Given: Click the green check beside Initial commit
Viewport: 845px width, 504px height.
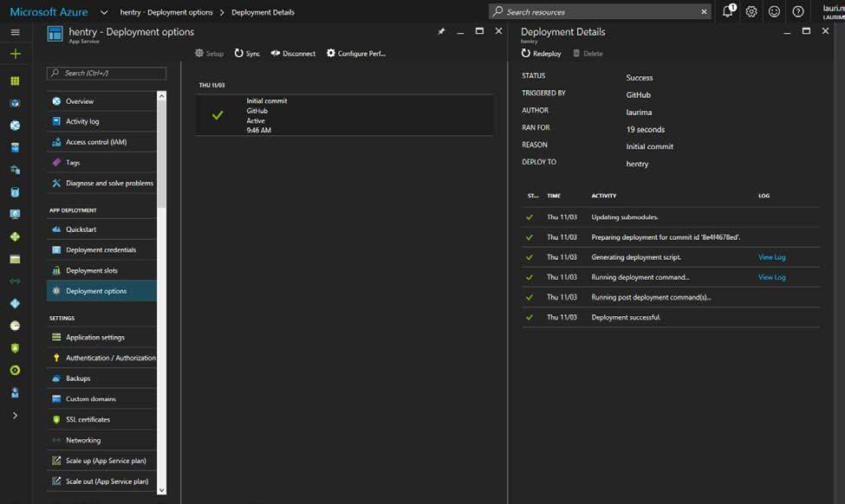Looking at the screenshot, I should click(x=218, y=115).
